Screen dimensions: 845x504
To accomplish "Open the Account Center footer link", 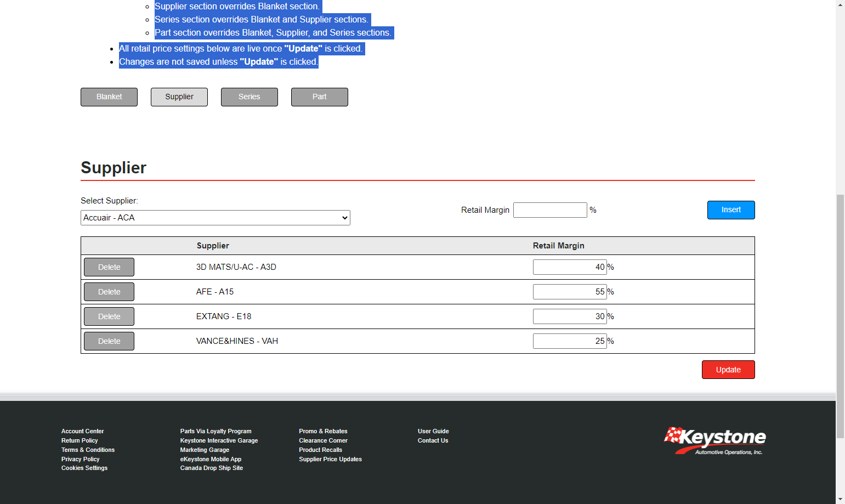I will pyautogui.click(x=82, y=431).
